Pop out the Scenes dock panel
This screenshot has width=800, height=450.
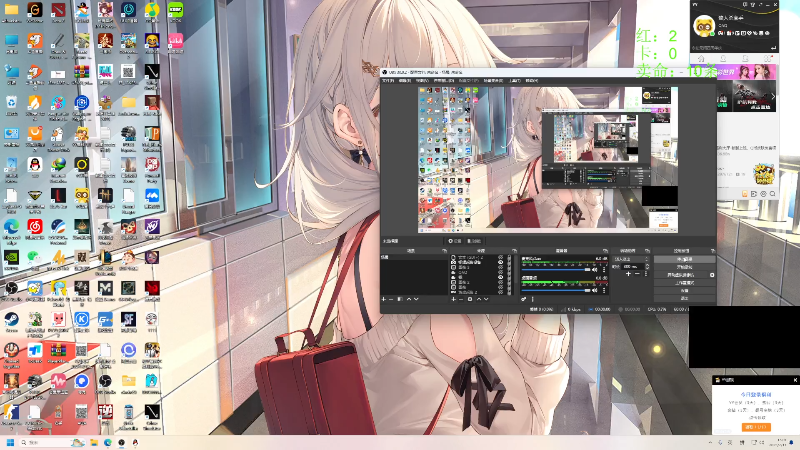444,251
